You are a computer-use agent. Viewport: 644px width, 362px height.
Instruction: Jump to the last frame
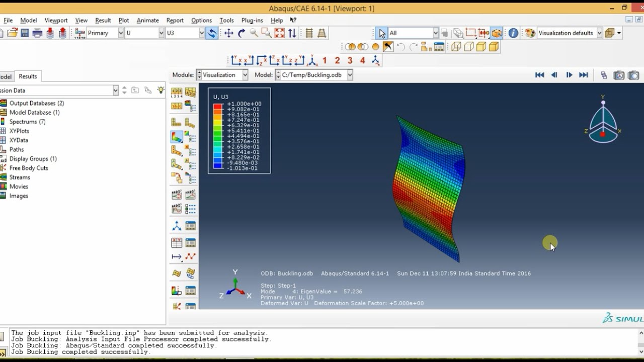pos(584,75)
